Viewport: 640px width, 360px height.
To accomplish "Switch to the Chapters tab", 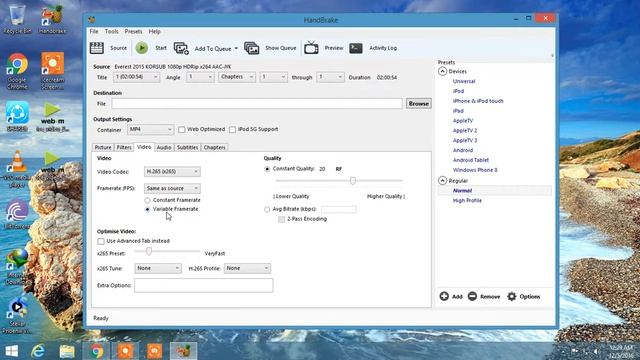I will coord(214,147).
